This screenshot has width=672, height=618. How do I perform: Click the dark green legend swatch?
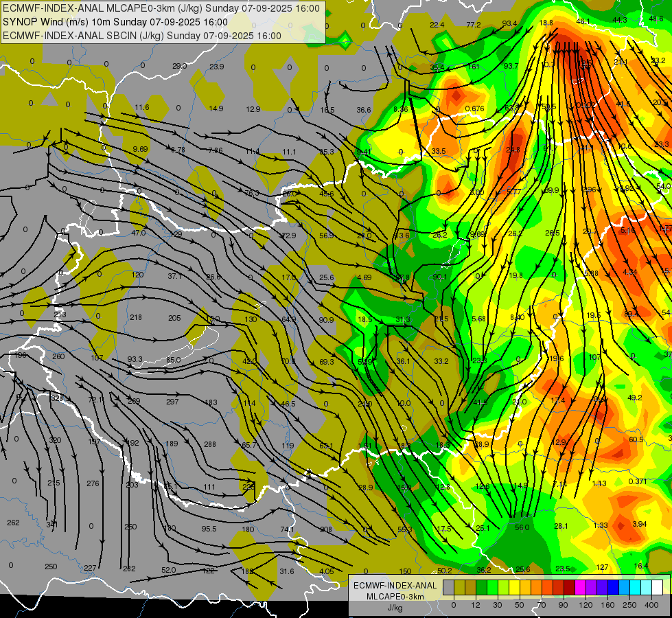point(482,587)
